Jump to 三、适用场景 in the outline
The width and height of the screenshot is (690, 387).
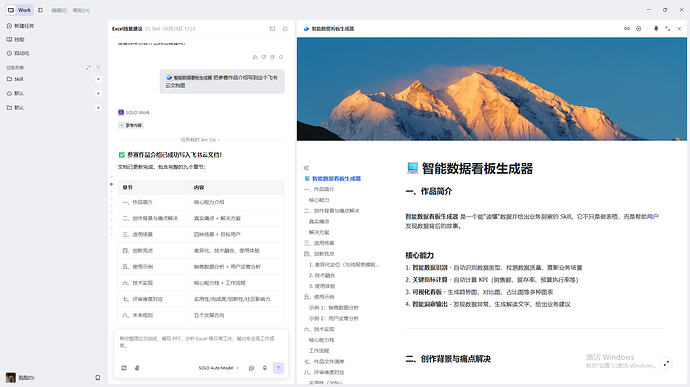click(x=319, y=243)
